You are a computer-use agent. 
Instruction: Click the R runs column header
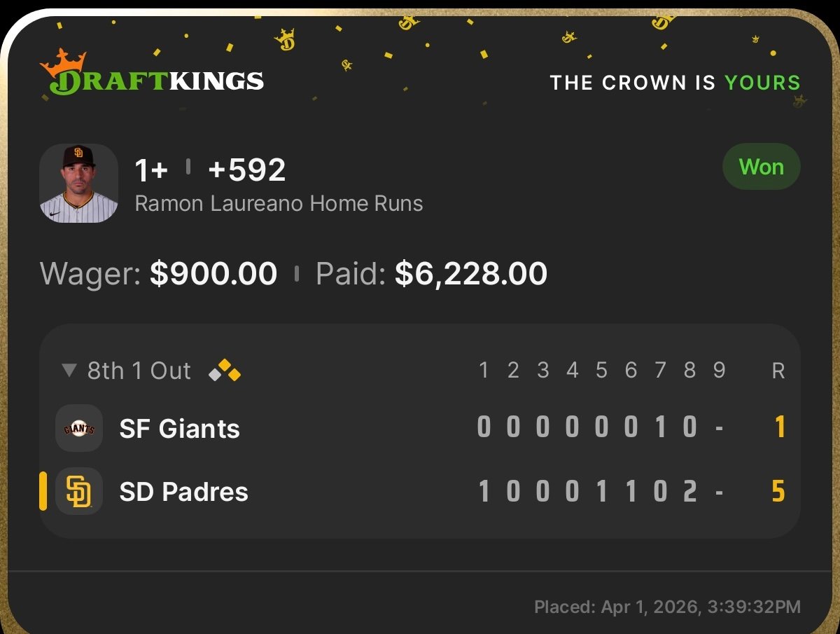coord(778,371)
